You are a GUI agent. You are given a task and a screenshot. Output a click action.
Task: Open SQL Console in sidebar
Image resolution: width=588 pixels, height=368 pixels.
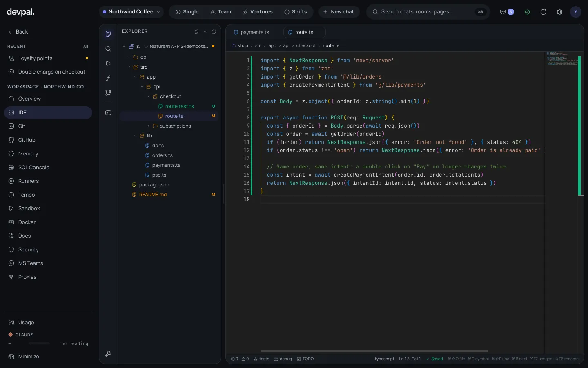coord(48,168)
